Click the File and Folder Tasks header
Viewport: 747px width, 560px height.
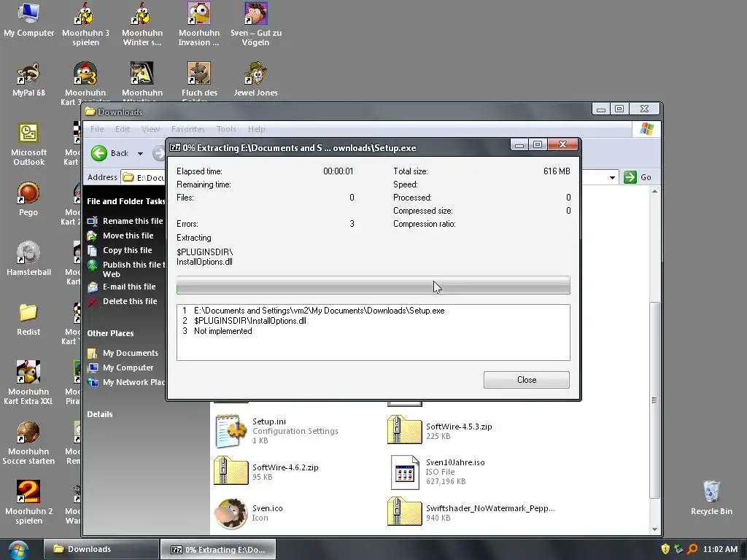(125, 201)
